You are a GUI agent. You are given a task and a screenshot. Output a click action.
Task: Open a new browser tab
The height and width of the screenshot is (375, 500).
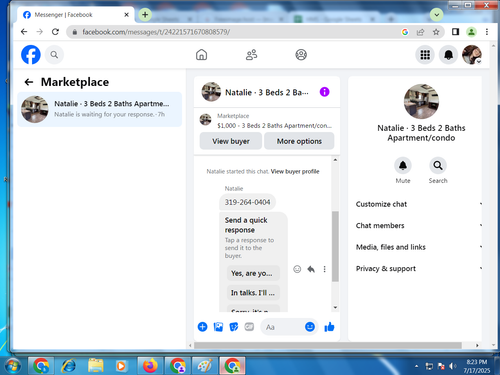(145, 15)
